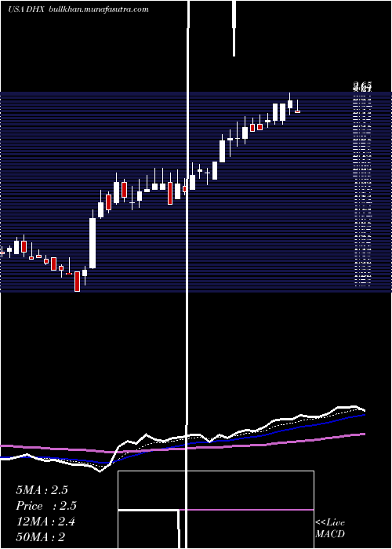Select the "Price : 2.5" readout

(x=46, y=506)
